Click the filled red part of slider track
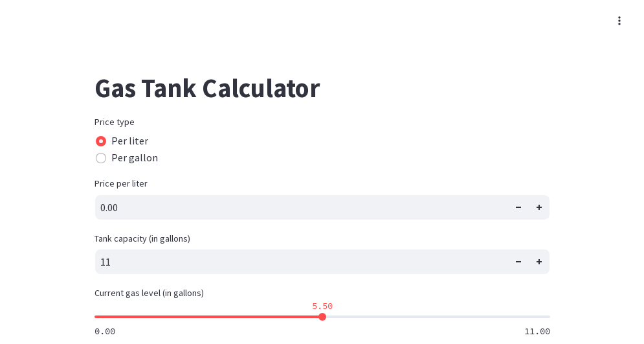 pyautogui.click(x=207, y=317)
